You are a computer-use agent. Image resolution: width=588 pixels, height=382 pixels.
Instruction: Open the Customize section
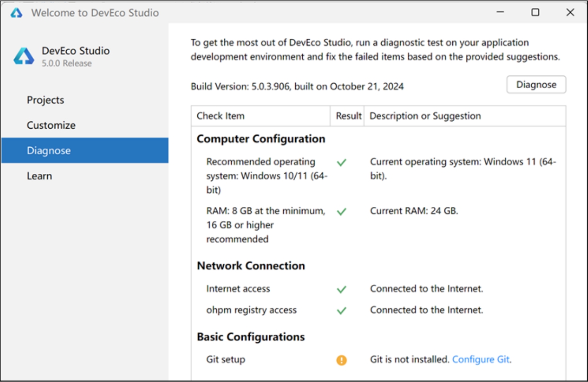click(51, 125)
